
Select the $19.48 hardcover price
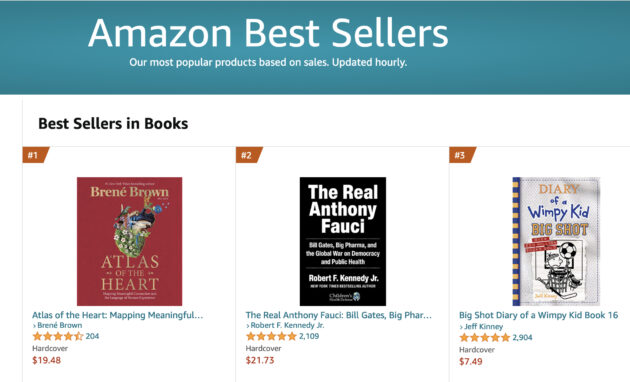47,360
